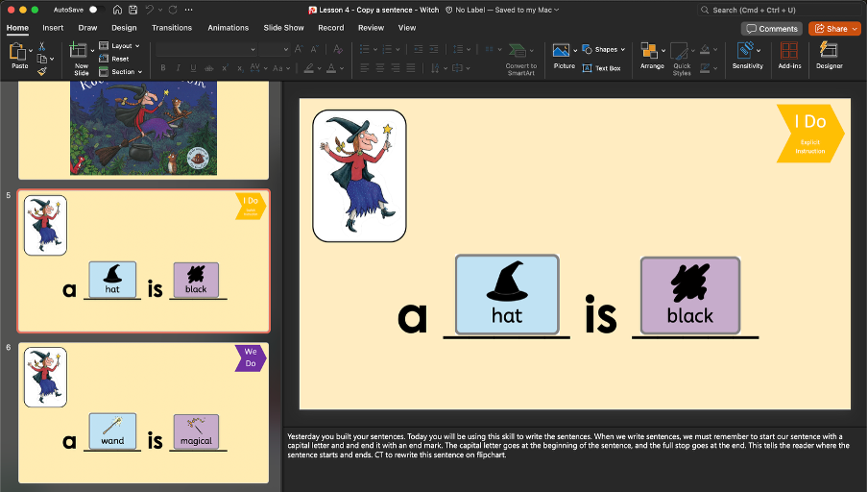Toggle the AutoSave switch
Viewport: 868px width, 492px height.
pyautogui.click(x=96, y=10)
